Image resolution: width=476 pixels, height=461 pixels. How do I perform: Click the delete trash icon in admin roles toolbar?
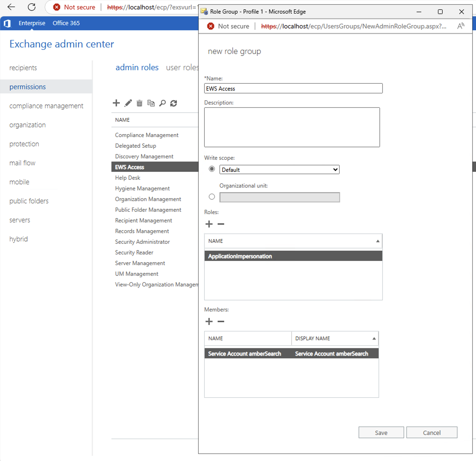[139, 103]
